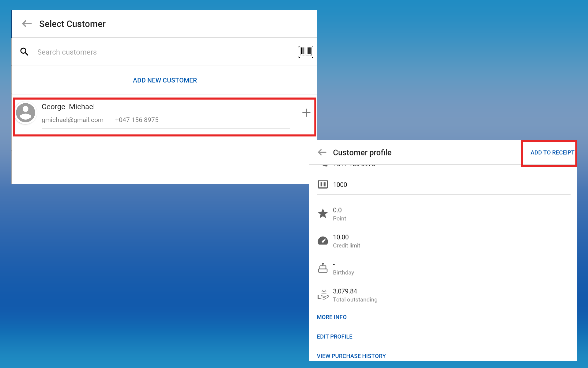Select George Michael customer name
Screen dimensions: 588x368
click(x=68, y=107)
